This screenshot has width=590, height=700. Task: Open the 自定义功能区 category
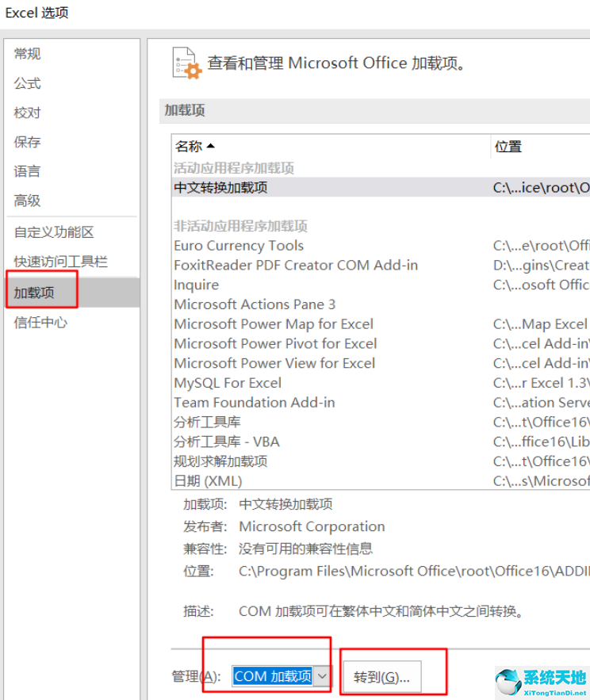(54, 232)
